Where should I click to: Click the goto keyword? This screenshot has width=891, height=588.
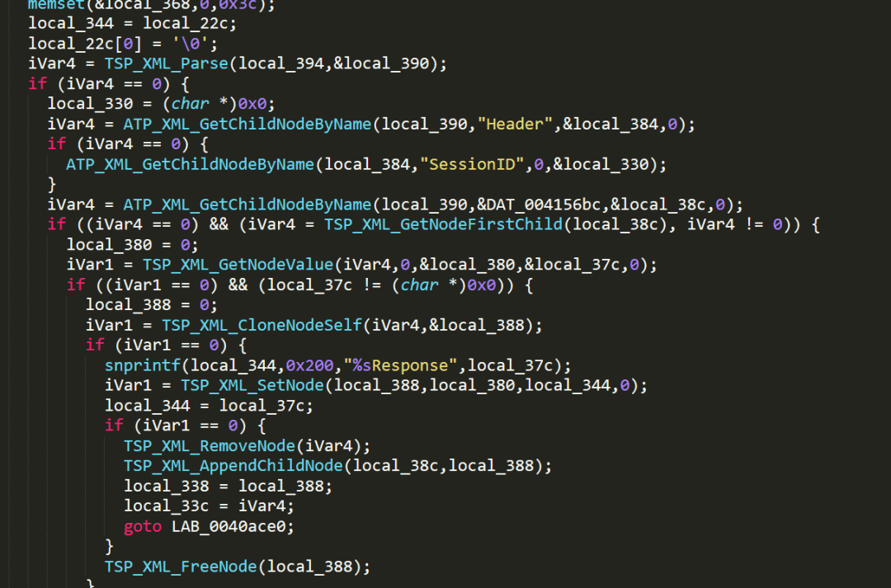tap(143, 526)
